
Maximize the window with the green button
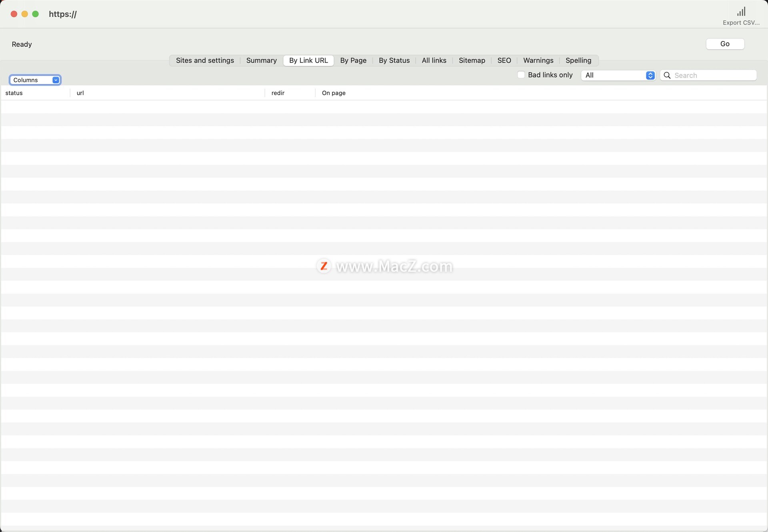pos(35,14)
